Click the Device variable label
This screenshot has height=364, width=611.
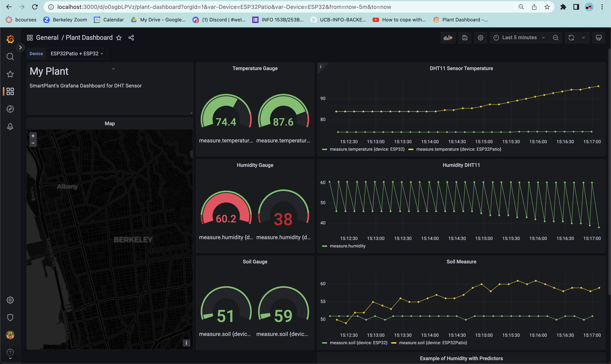[x=36, y=54]
